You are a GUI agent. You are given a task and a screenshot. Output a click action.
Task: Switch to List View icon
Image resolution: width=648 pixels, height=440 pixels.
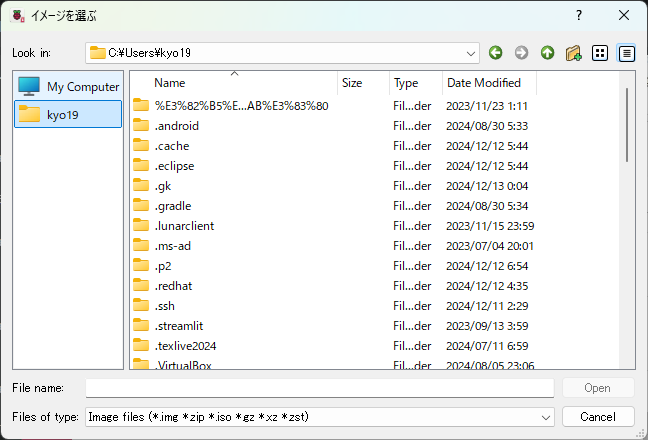600,53
